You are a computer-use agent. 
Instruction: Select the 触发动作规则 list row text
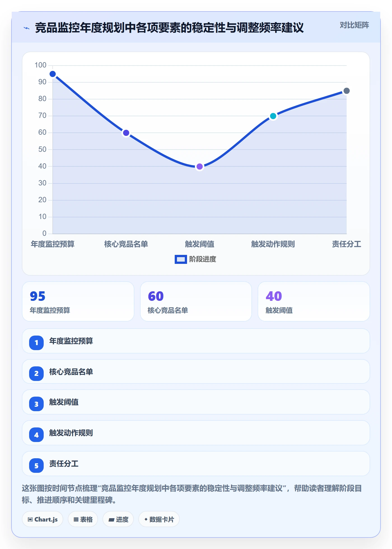coord(71,433)
